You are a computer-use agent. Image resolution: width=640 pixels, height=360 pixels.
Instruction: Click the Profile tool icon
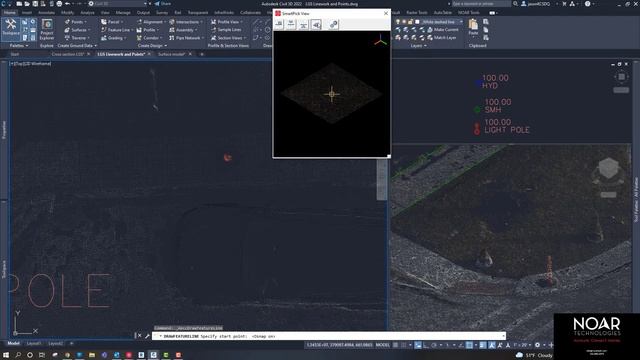139,30
